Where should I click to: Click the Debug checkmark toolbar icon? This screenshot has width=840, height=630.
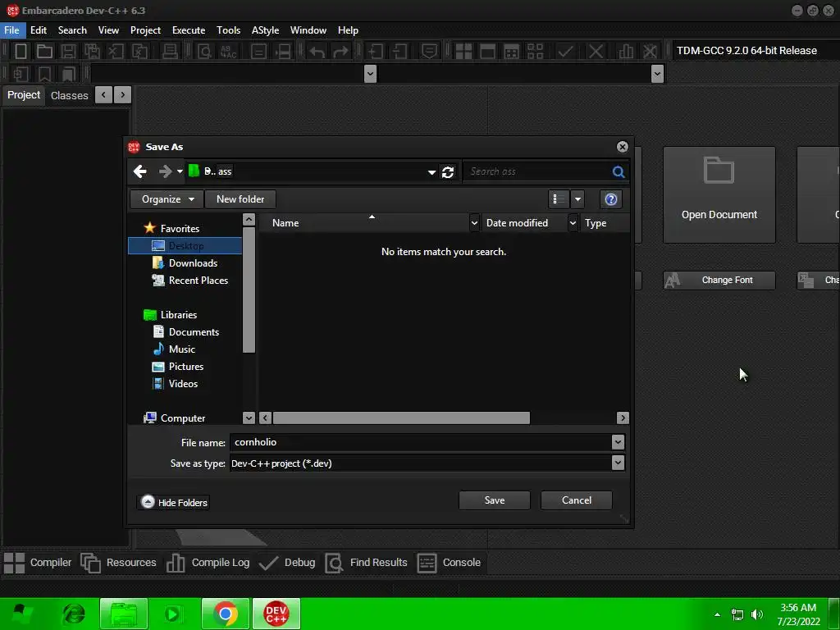click(x=565, y=52)
